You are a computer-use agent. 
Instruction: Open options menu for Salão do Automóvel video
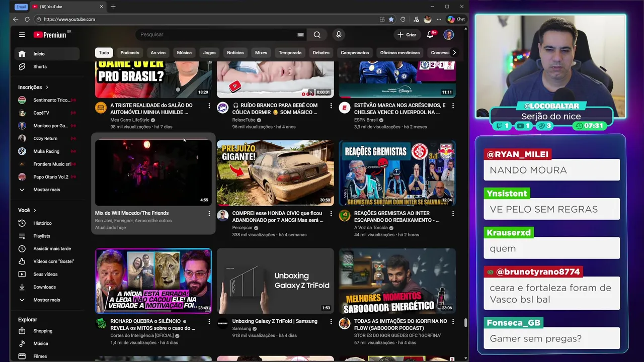209,106
